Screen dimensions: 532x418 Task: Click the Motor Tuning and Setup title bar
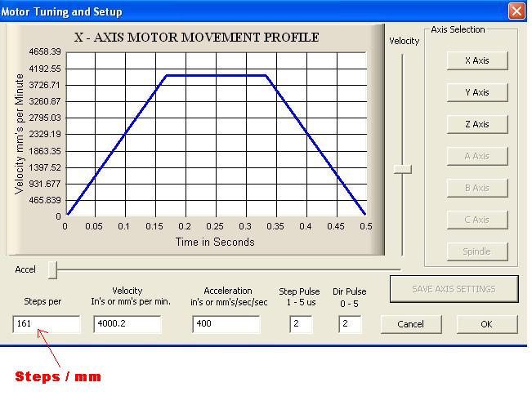[245, 11]
